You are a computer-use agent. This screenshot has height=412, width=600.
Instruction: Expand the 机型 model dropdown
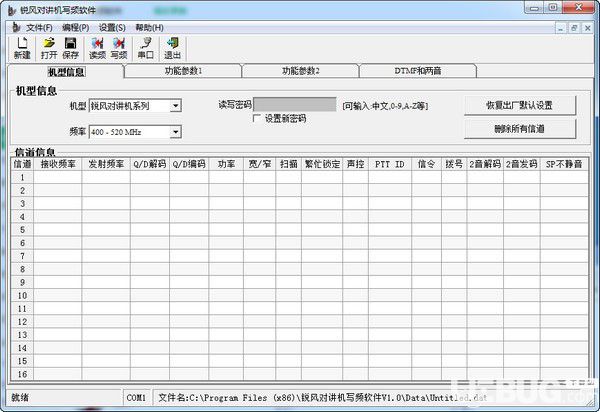(x=175, y=106)
